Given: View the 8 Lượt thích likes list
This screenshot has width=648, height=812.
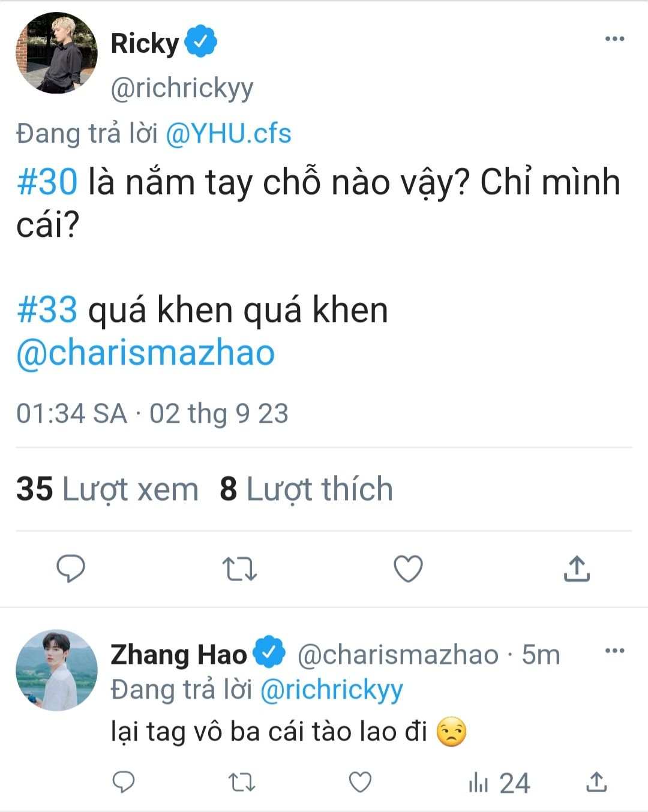Looking at the screenshot, I should [x=306, y=489].
